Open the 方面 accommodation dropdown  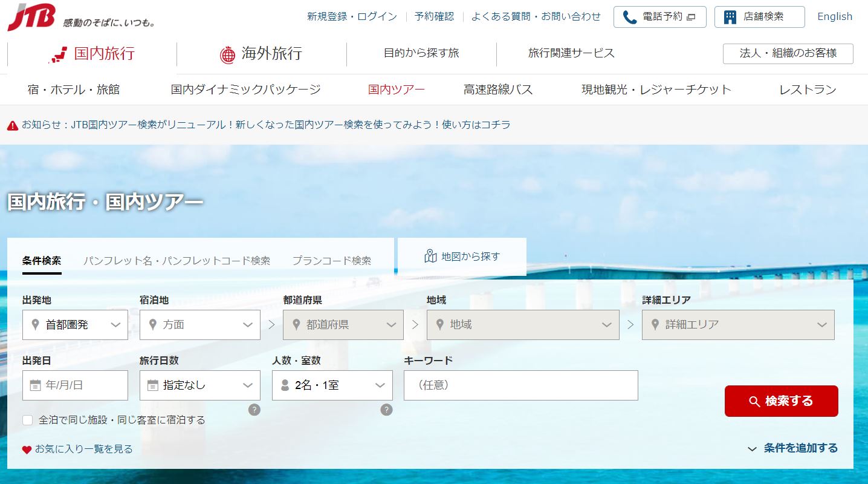199,325
